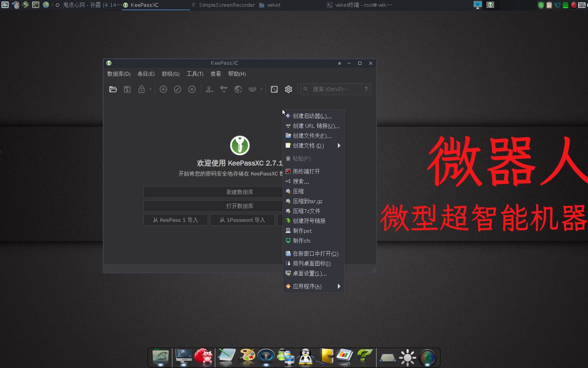Viewport: 588px width, 368px height.
Task: Switch to SimpleScreenRecorder taskbar item
Action: (223, 5)
